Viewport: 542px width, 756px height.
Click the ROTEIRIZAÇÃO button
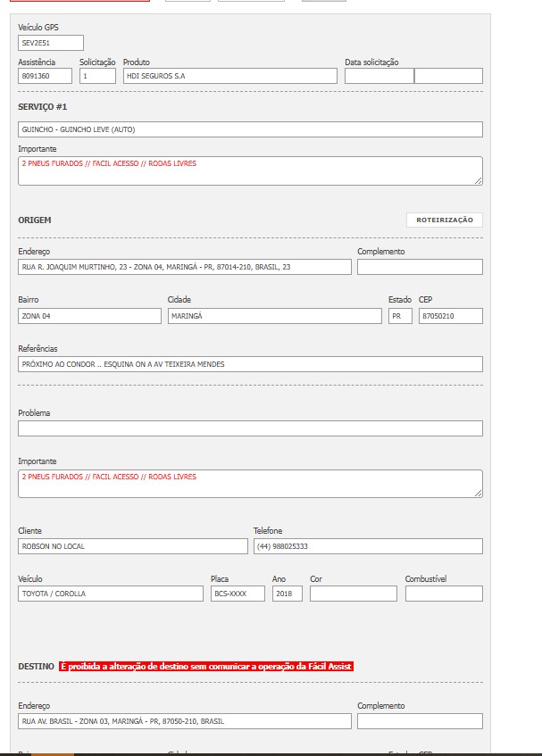[444, 220]
